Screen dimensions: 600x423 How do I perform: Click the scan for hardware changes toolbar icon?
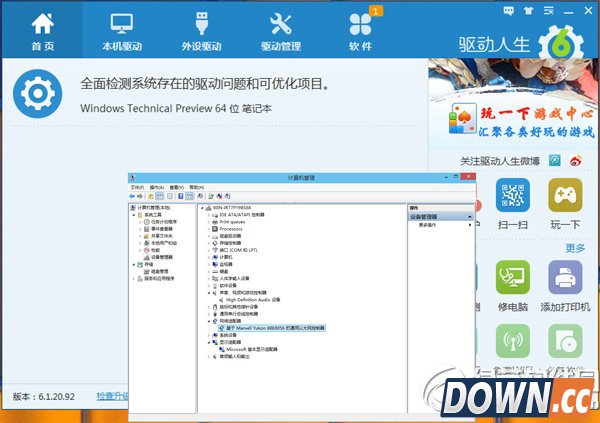pos(200,196)
